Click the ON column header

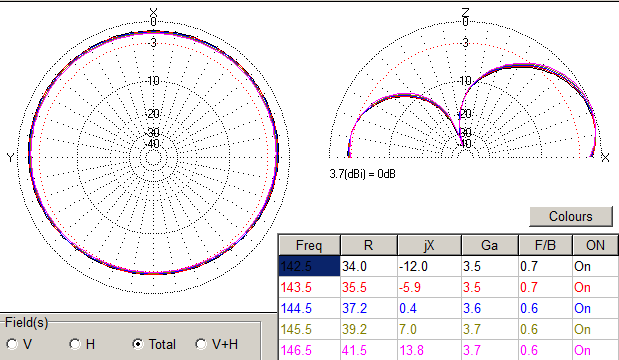click(595, 245)
